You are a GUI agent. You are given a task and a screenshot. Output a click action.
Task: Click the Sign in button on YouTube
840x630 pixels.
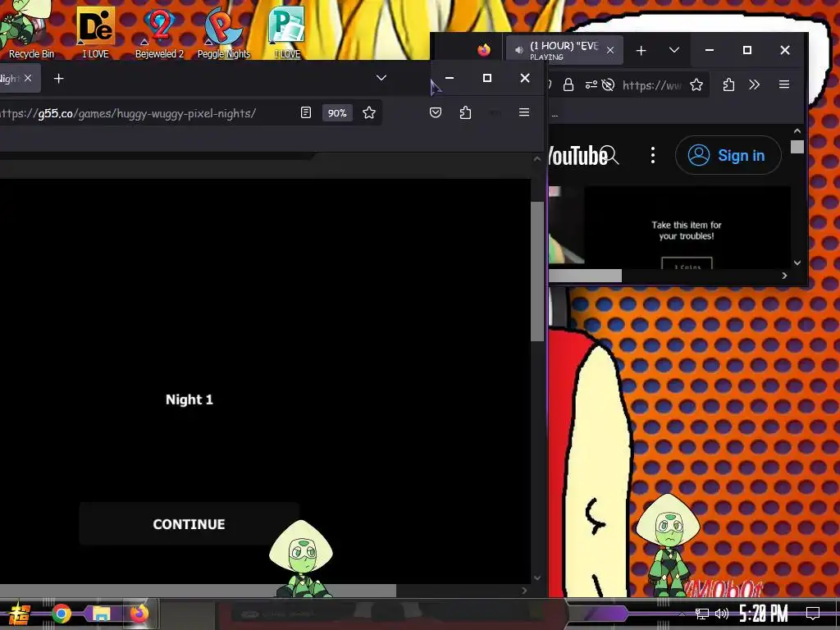click(728, 155)
